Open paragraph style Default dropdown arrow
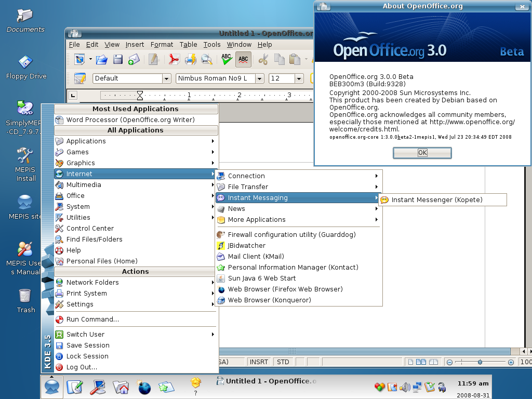The height and width of the screenshot is (399, 532). [166, 79]
